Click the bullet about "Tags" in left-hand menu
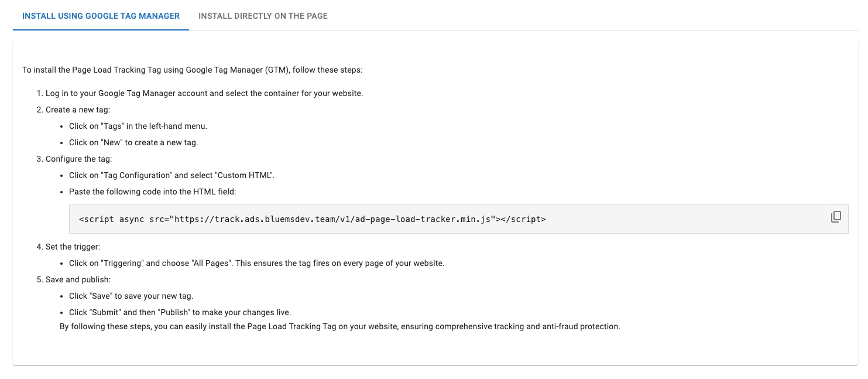This screenshot has height=379, width=868. (138, 126)
